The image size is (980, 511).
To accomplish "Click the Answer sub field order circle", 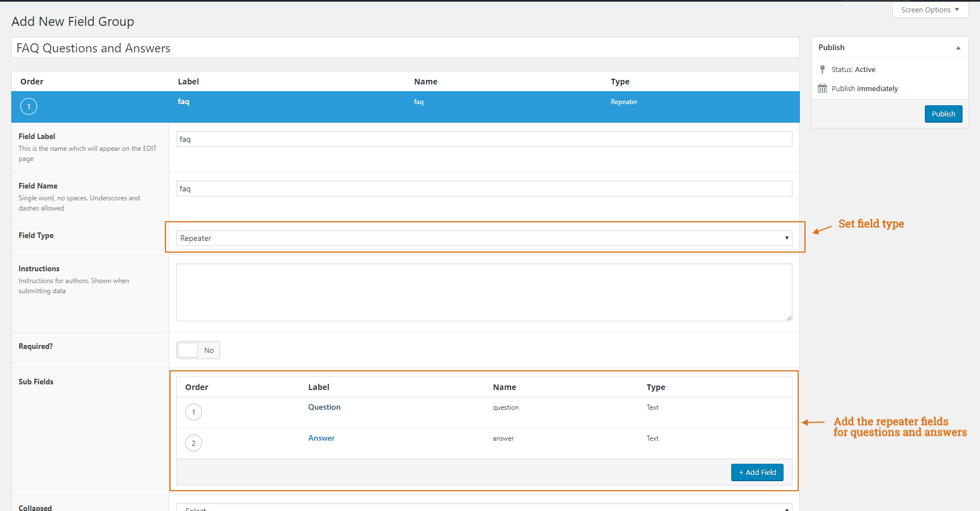I will point(194,443).
